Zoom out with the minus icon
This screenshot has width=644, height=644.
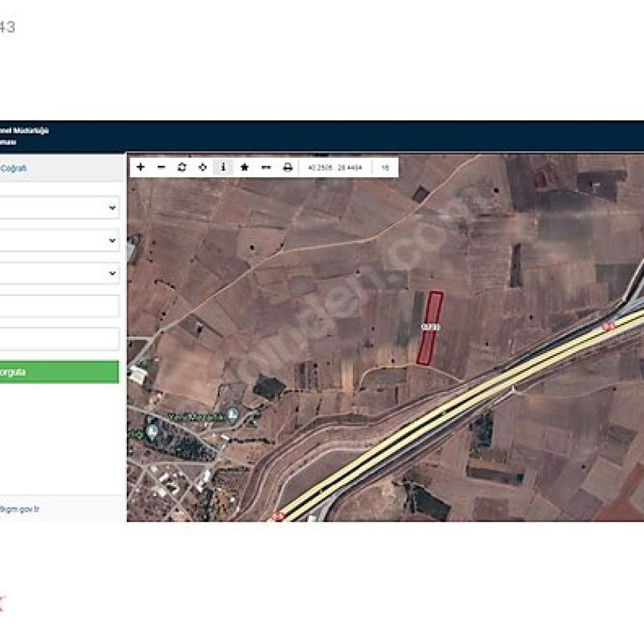coord(162,167)
